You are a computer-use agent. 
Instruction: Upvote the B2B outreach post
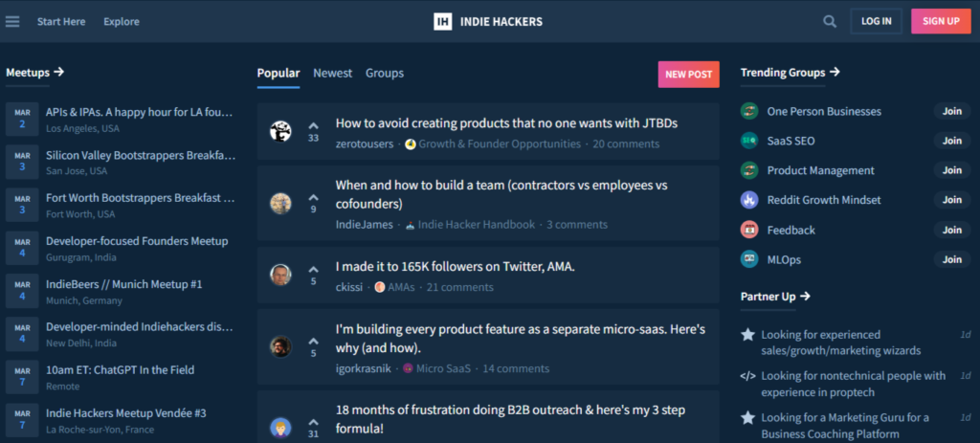[313, 422]
